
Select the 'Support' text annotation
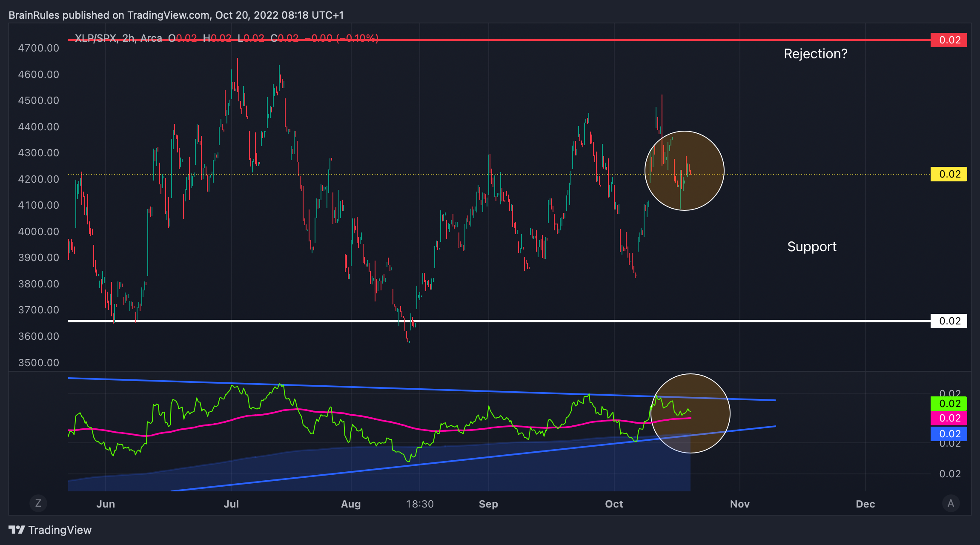click(x=812, y=247)
